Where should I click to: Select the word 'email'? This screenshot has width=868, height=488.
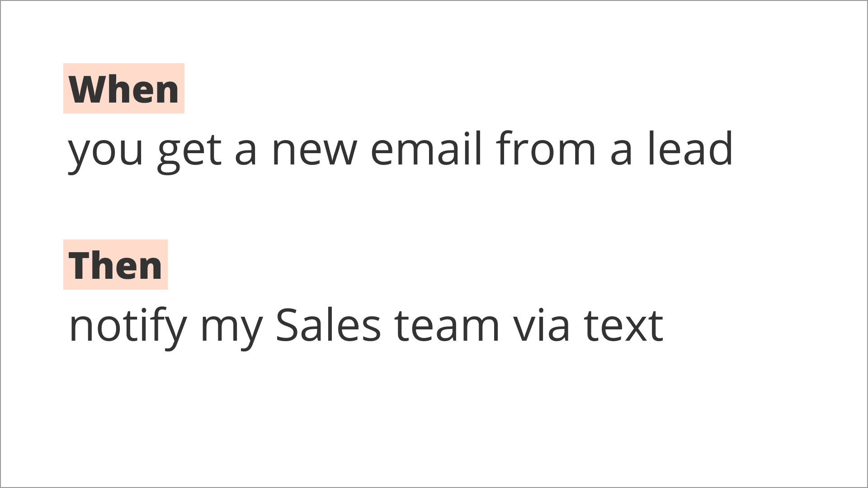coord(427,149)
